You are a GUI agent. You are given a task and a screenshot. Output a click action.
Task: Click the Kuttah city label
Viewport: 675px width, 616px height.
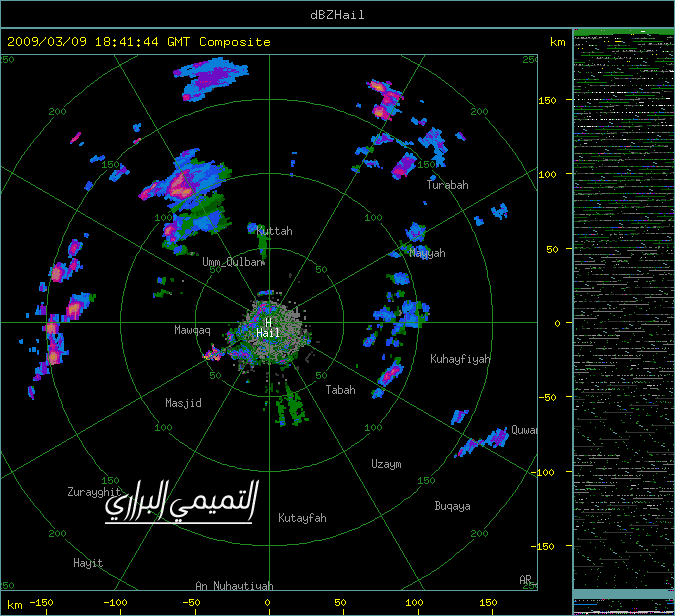[x=274, y=231]
